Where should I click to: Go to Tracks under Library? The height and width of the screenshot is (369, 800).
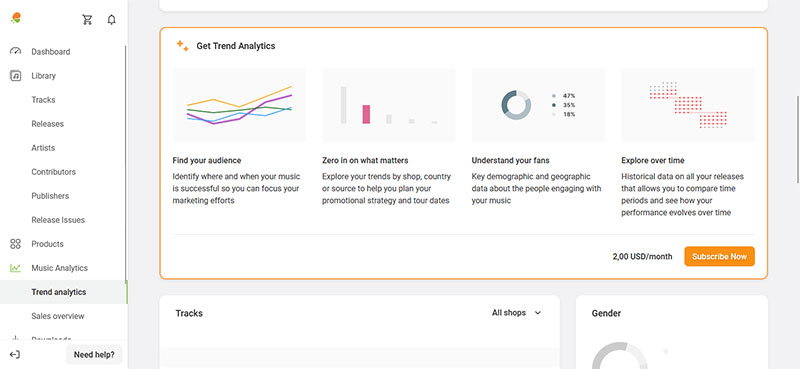click(43, 100)
